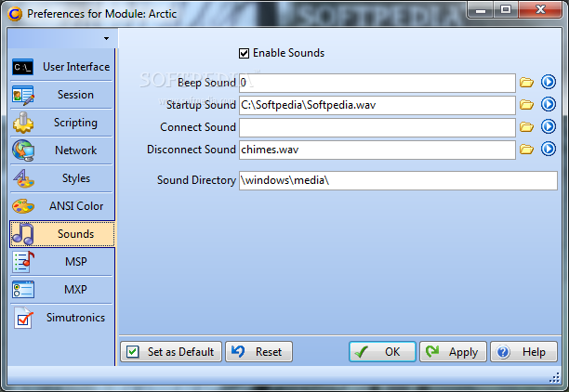Open the dropdown arrow above the sidebar
The height and width of the screenshot is (392, 569).
click(106, 38)
